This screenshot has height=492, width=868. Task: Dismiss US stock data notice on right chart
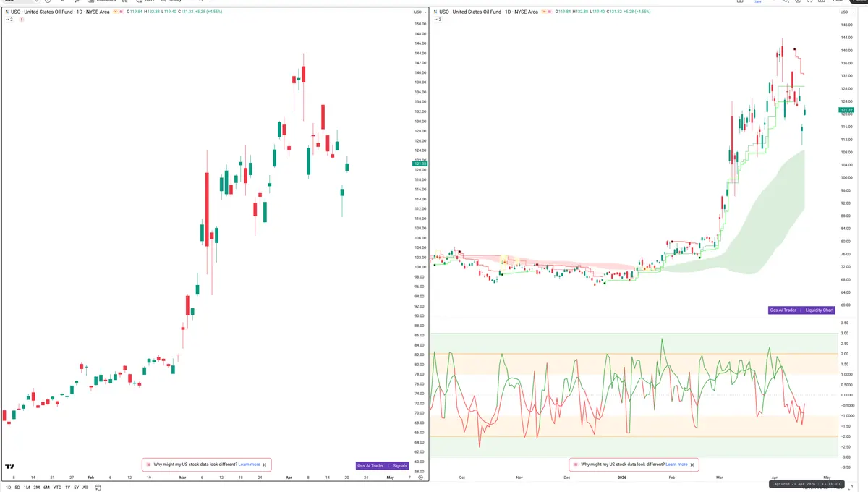click(x=693, y=465)
